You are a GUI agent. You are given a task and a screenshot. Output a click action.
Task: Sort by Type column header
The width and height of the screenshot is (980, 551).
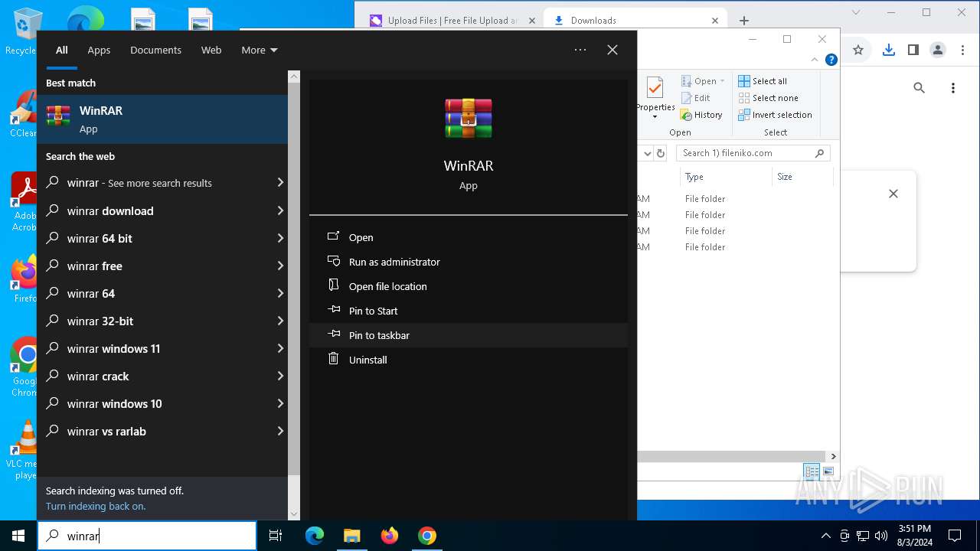pos(725,177)
